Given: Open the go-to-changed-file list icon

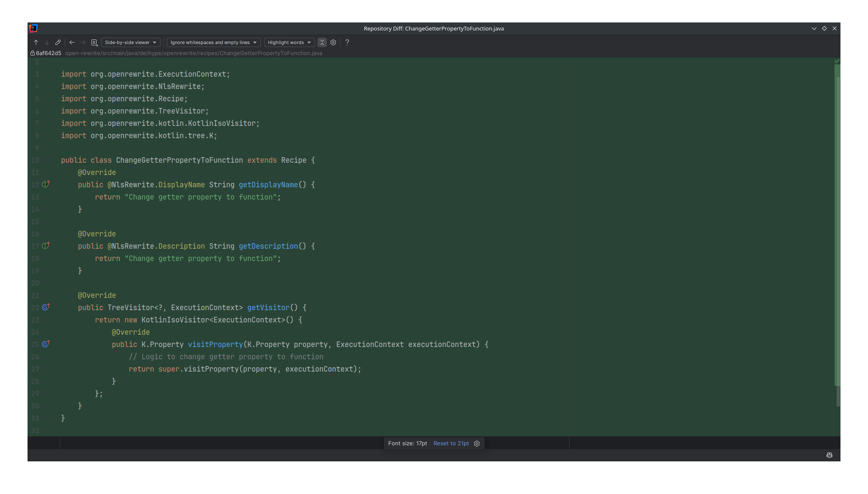Looking at the screenshot, I should (x=94, y=42).
